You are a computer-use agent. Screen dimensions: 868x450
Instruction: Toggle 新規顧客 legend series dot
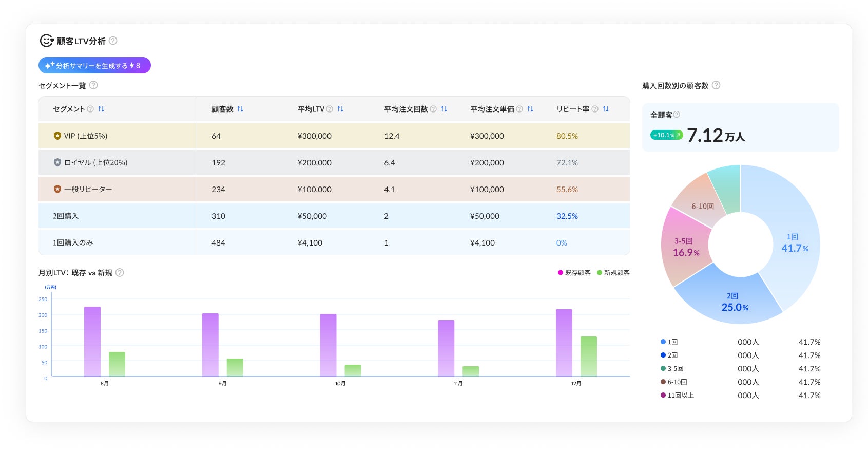[x=600, y=273]
